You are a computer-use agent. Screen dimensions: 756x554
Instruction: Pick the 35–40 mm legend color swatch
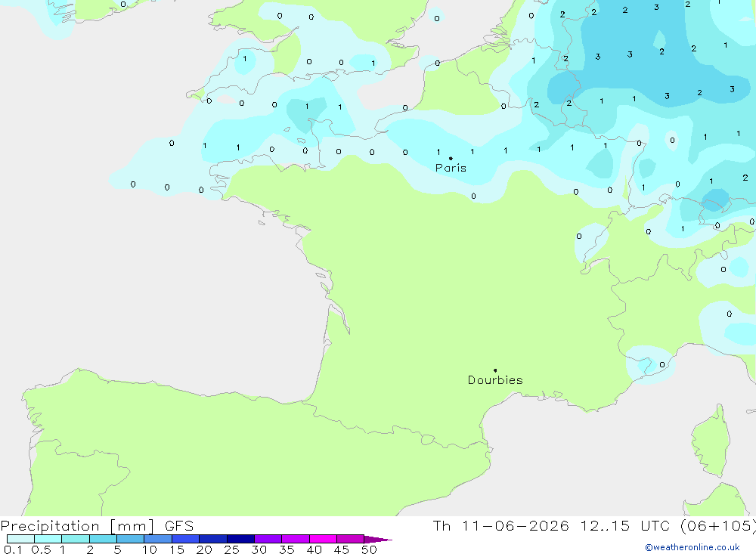point(296,539)
